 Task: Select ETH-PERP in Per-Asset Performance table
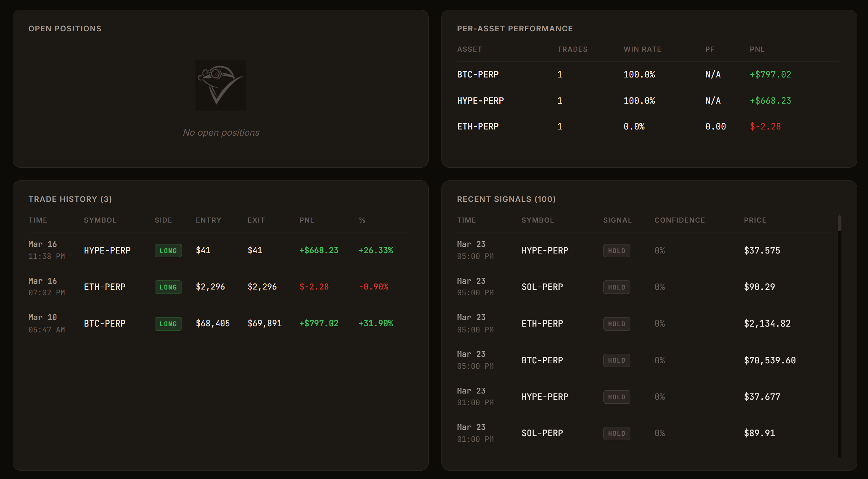tap(478, 127)
